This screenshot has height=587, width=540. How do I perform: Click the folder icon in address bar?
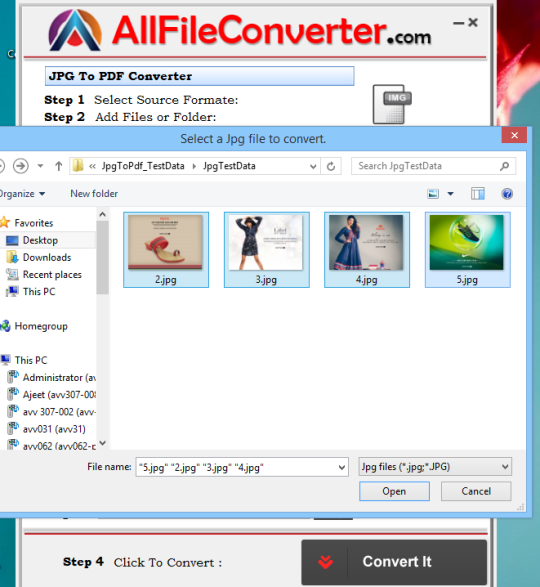78,165
